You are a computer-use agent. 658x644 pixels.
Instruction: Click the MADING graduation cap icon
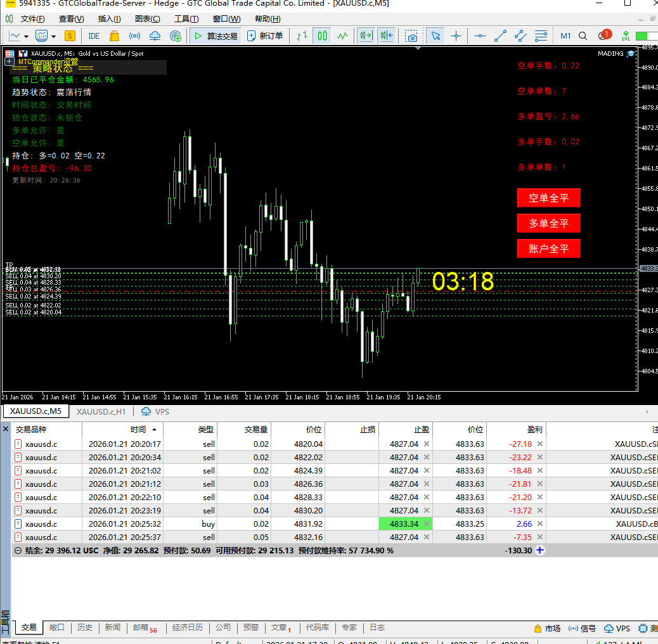pyautogui.click(x=630, y=54)
